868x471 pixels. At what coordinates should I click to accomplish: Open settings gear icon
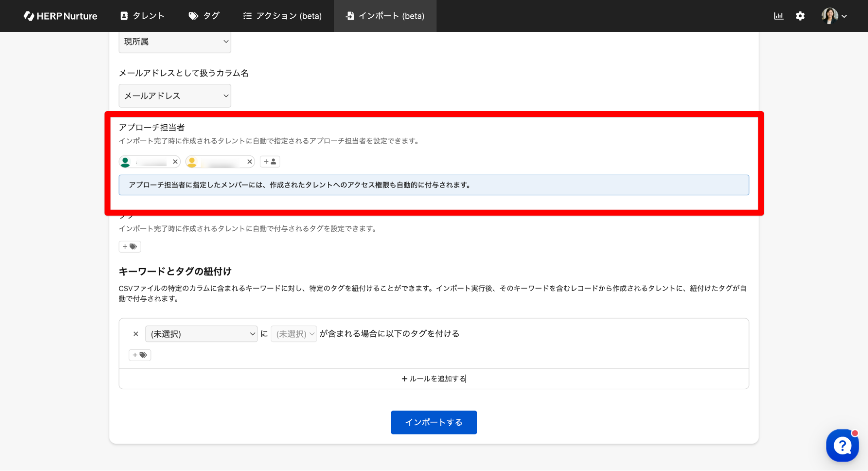(x=800, y=16)
